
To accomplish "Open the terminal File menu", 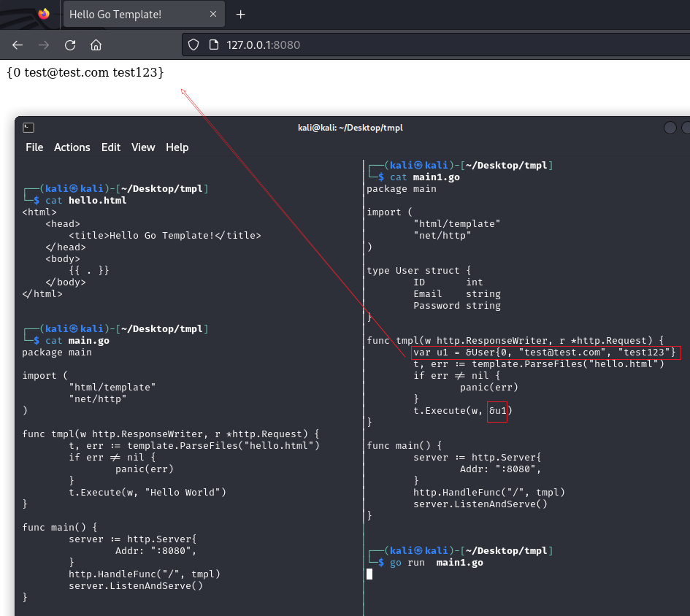I will [34, 147].
